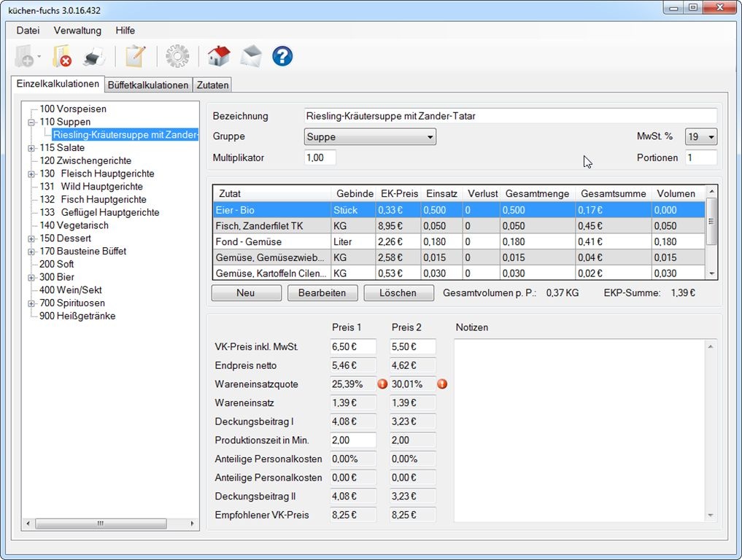The image size is (742, 560).
Task: Open help with the blue question mark
Action: click(282, 56)
